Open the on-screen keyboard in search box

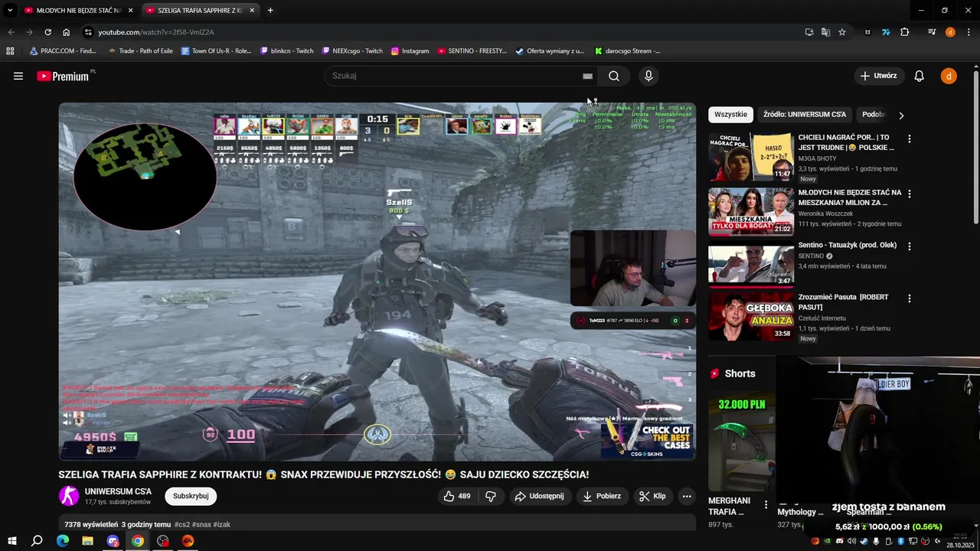(x=587, y=76)
